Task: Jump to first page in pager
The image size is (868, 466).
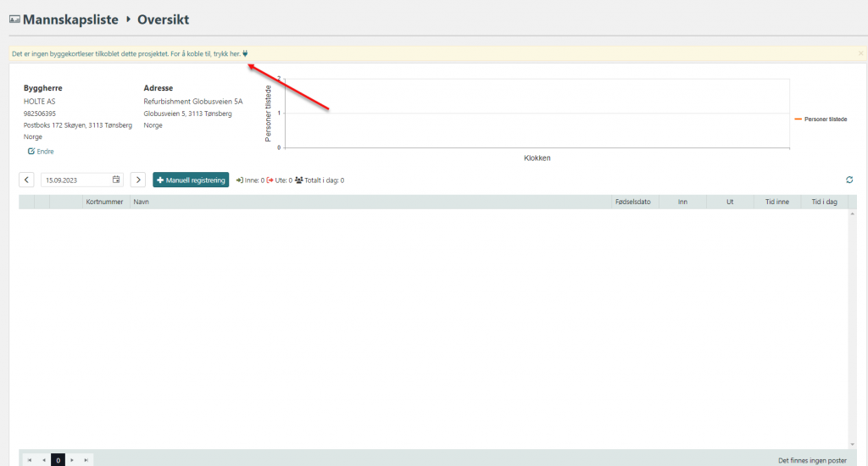Action: 29,460
